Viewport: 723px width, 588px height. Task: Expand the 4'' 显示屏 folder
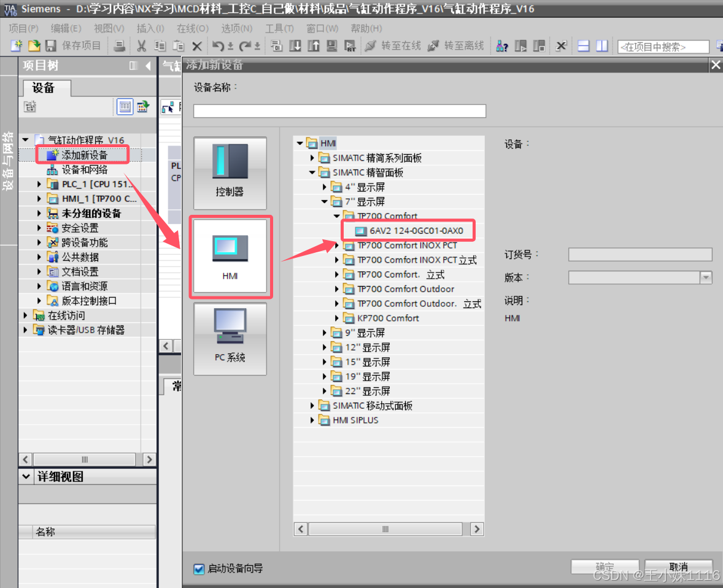click(325, 187)
